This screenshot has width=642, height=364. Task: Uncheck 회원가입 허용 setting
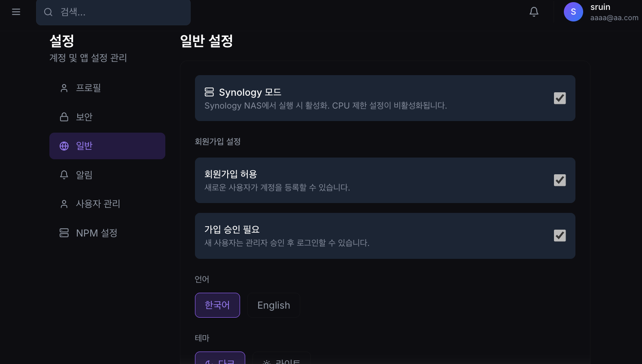coord(560,180)
